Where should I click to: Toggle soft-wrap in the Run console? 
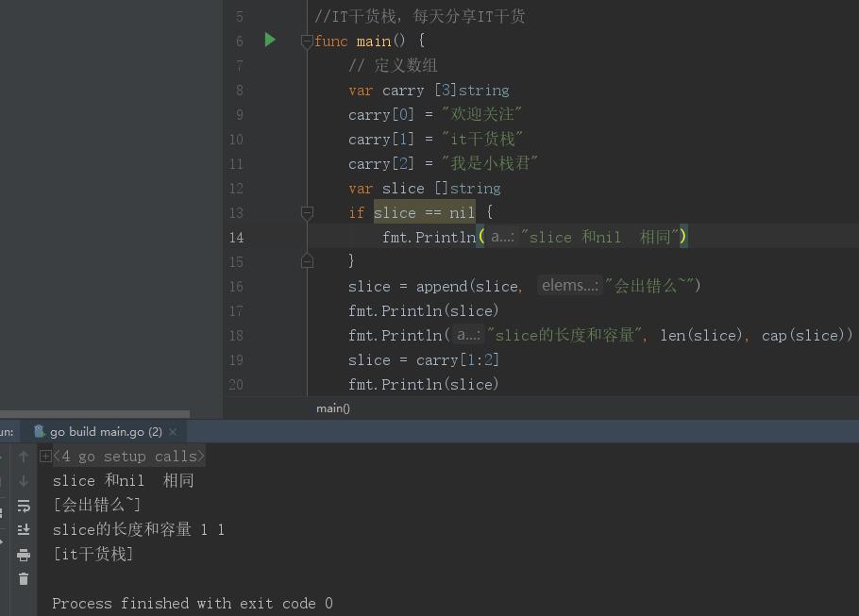[x=24, y=506]
